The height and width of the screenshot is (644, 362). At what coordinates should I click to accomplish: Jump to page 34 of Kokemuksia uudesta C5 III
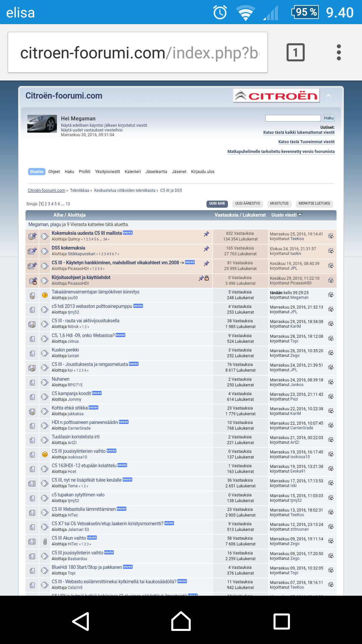coord(105,239)
